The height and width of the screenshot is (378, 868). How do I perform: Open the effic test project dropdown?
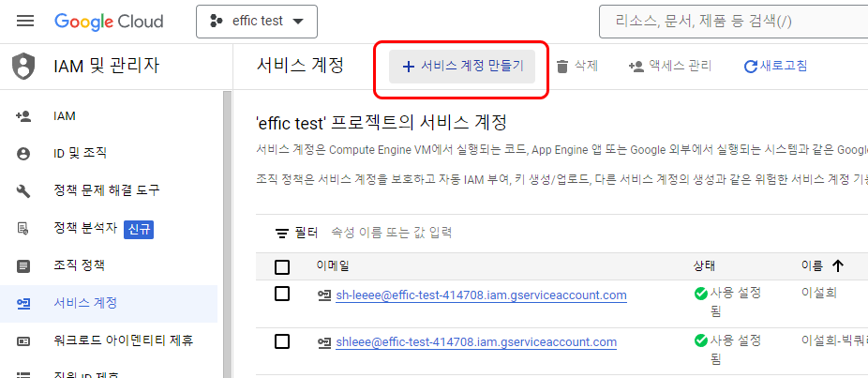(257, 22)
